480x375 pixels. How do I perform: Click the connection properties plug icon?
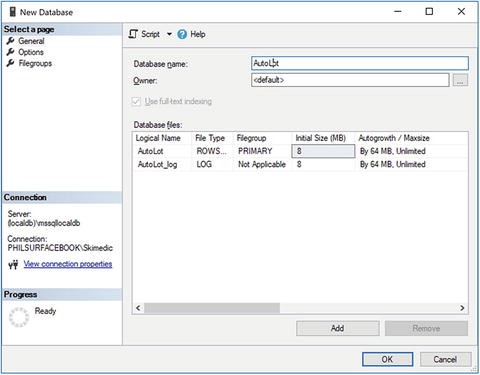[13, 265]
